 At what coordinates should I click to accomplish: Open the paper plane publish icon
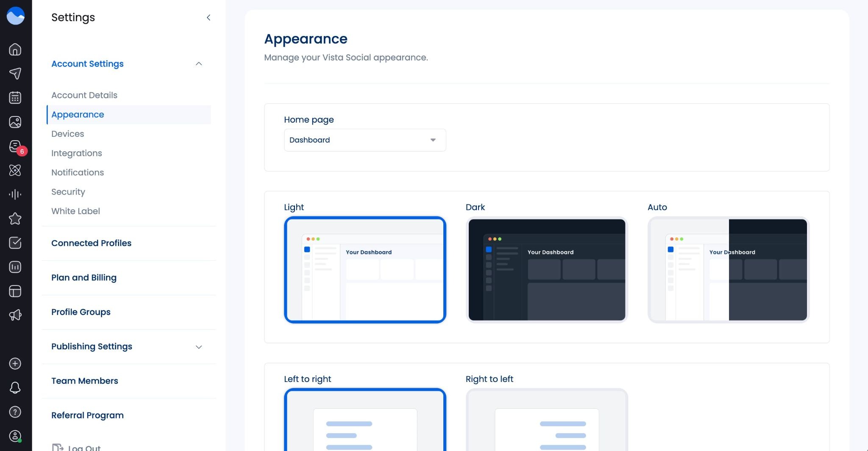click(x=15, y=74)
